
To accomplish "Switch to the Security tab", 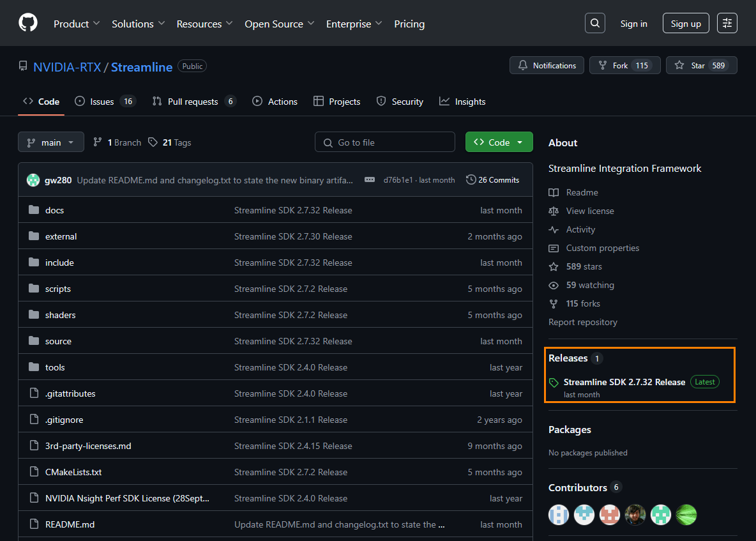I will pyautogui.click(x=400, y=102).
